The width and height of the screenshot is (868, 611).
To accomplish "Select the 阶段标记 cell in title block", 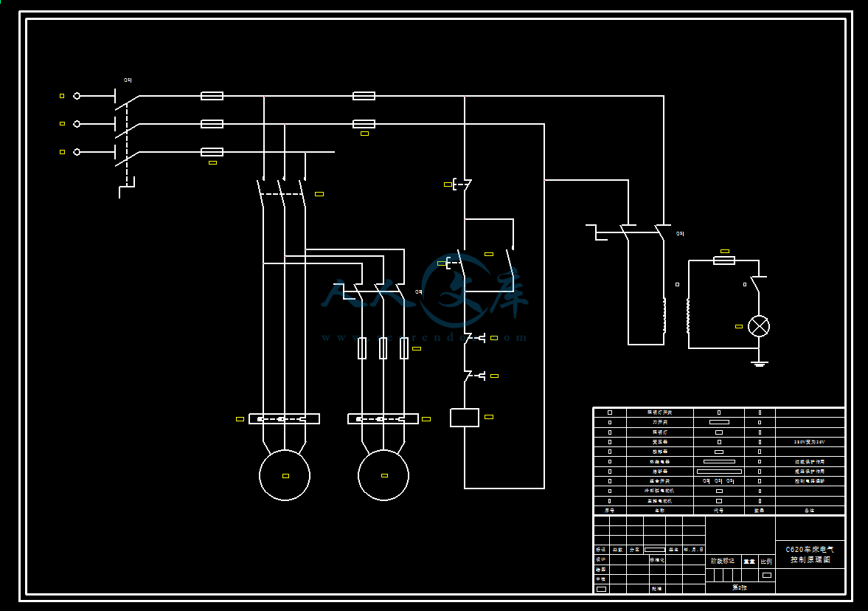I will [x=723, y=561].
